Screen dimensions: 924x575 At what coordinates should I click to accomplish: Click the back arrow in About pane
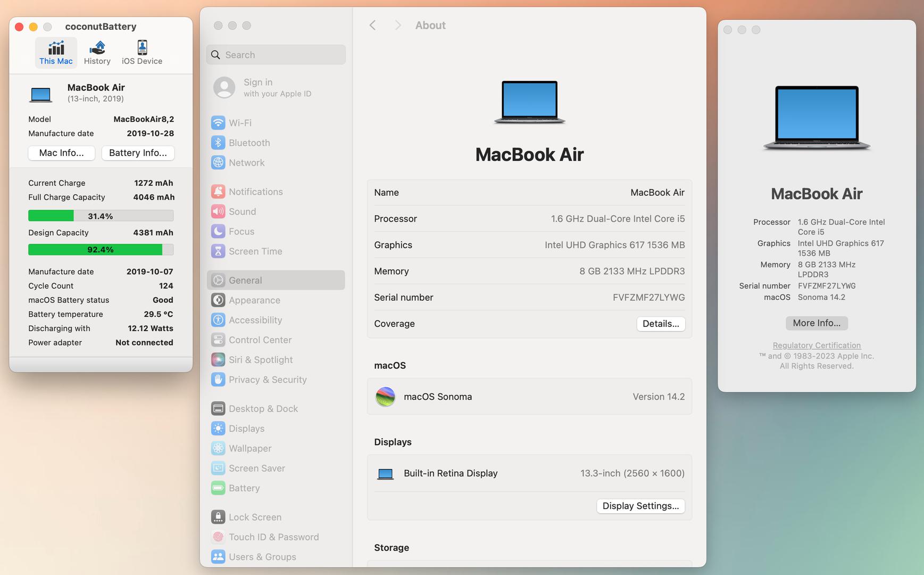click(x=372, y=26)
